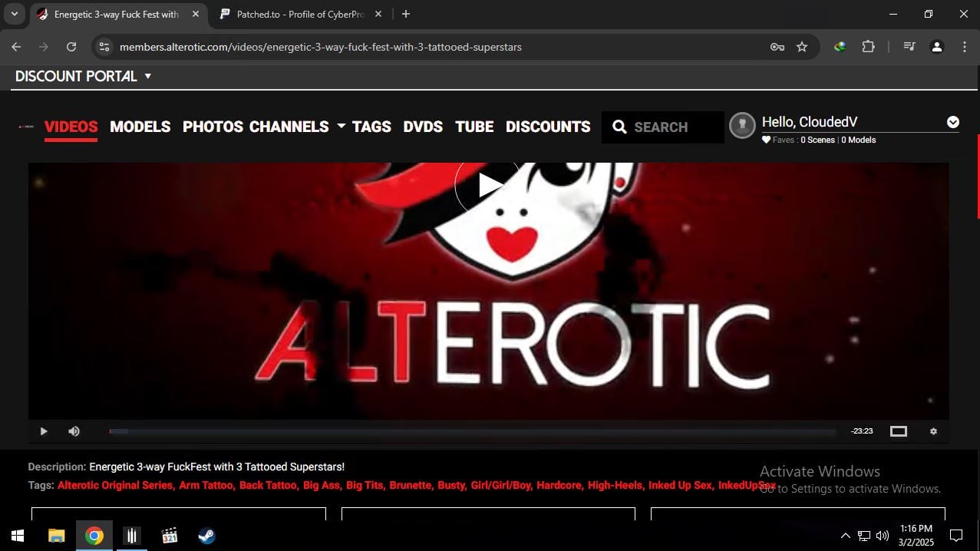Viewport: 980px width, 551px height.
Task: Click the Busty tag
Action: tap(451, 485)
